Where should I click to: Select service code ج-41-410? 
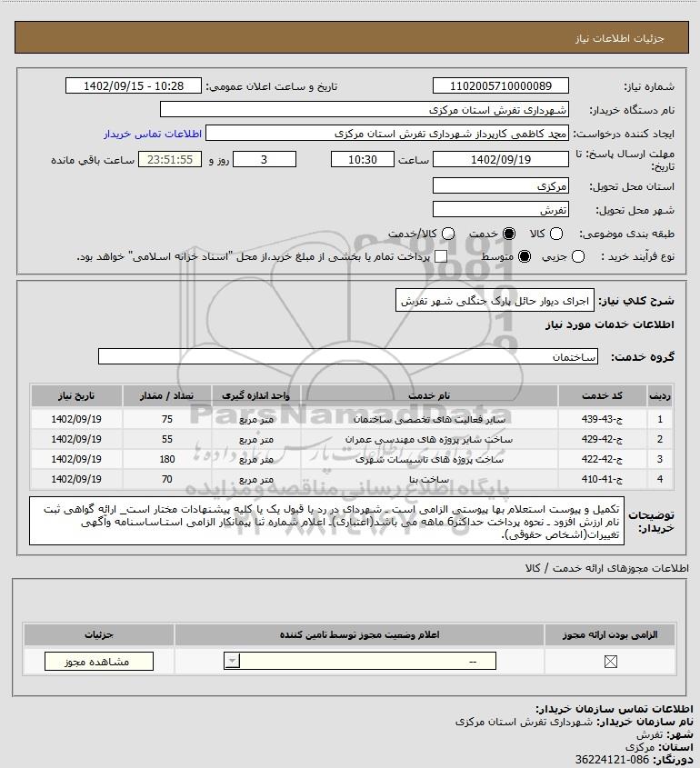[x=602, y=480]
